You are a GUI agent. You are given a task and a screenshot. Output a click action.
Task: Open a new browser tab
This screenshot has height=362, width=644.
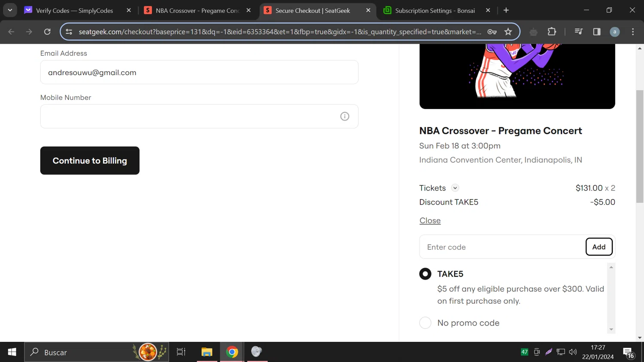click(506, 10)
